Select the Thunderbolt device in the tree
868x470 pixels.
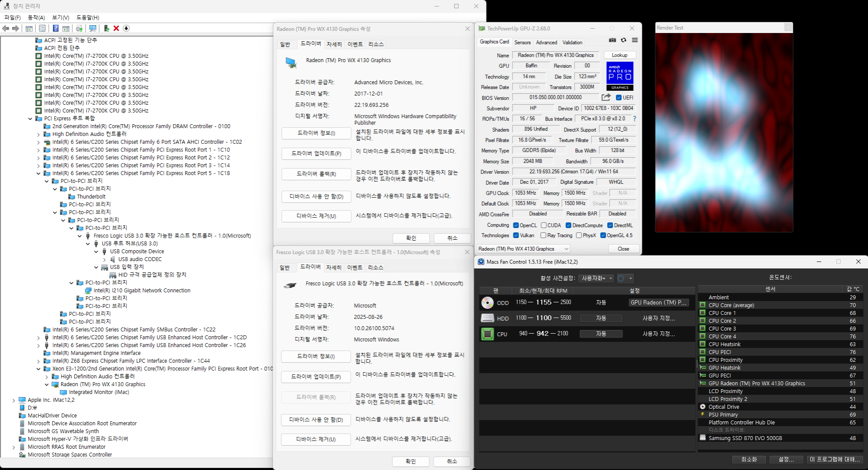(91, 197)
